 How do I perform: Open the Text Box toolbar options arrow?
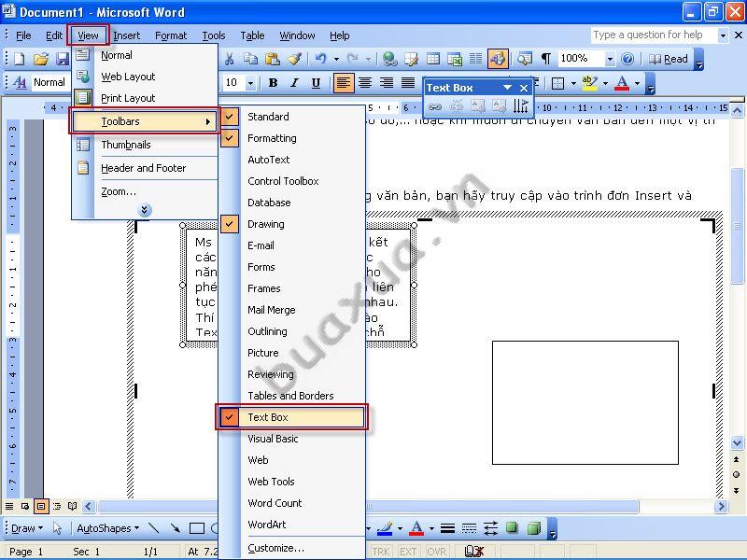507,88
